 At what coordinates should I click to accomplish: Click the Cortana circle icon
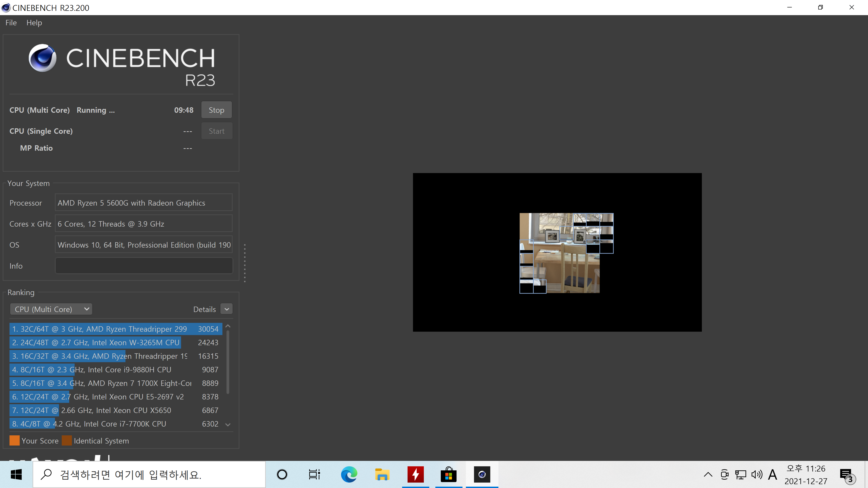[x=282, y=474]
